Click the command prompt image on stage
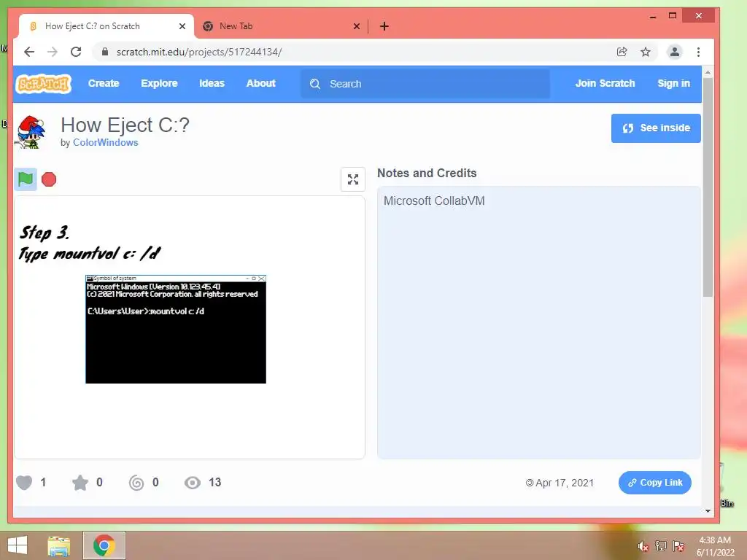 (x=176, y=329)
